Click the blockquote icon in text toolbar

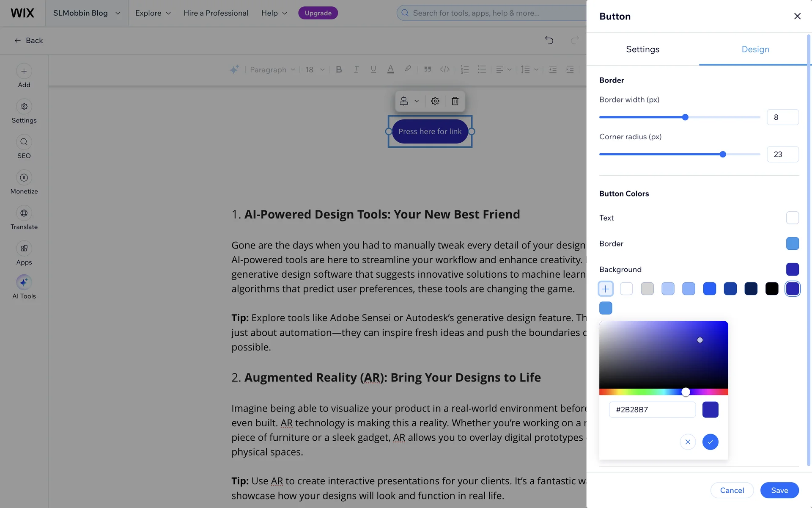[428, 69]
